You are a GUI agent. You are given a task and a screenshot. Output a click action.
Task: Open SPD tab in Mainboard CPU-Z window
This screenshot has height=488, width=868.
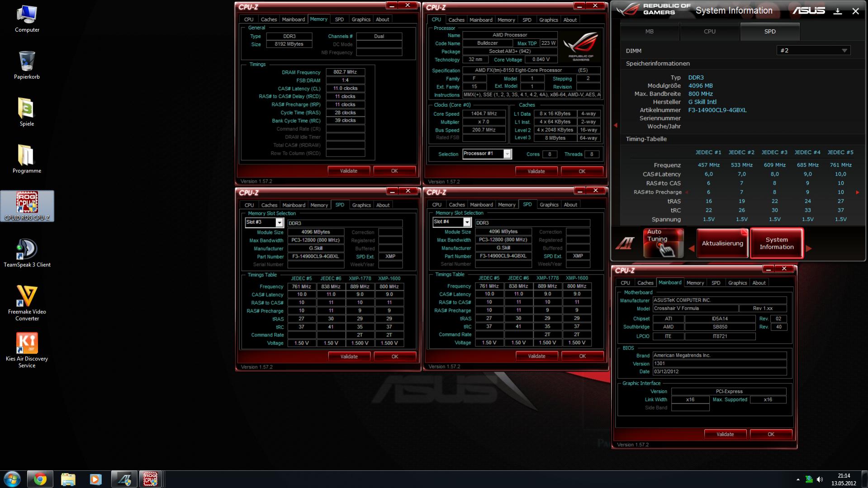click(x=716, y=283)
